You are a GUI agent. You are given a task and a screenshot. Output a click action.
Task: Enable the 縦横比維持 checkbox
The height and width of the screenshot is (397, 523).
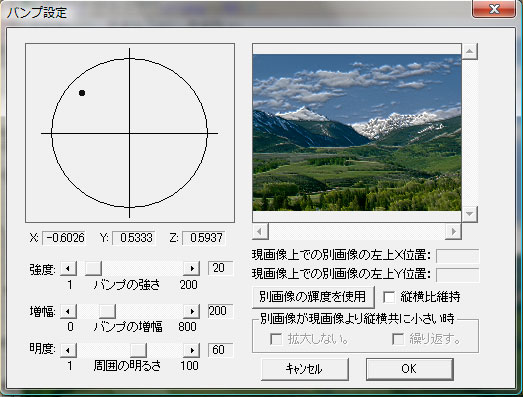tap(389, 297)
